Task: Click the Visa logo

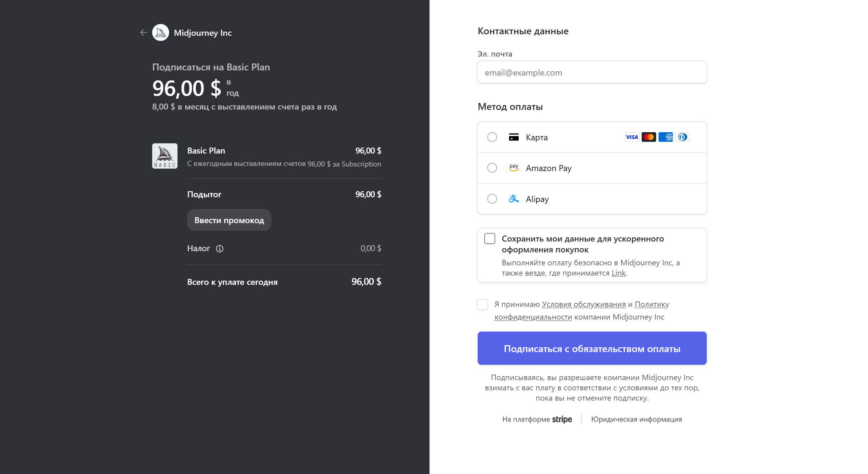Action: pyautogui.click(x=632, y=137)
